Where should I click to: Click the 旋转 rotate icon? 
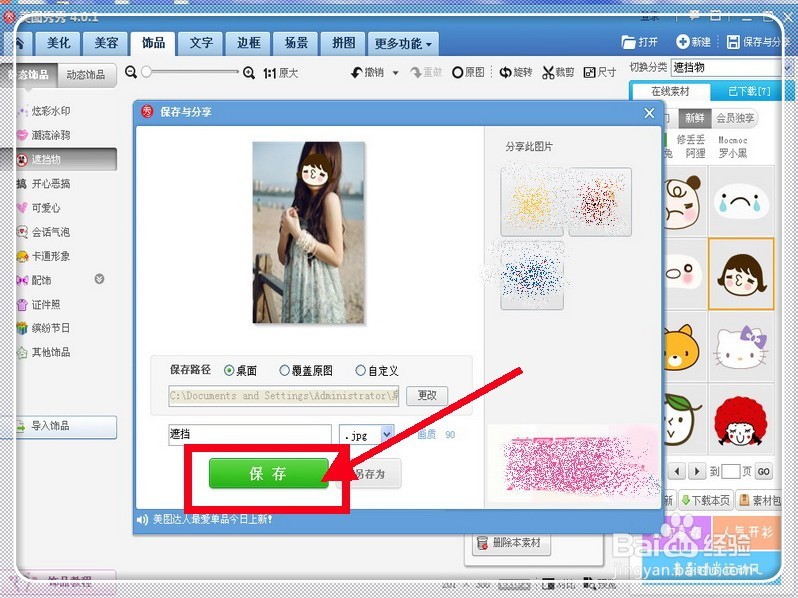pos(505,73)
